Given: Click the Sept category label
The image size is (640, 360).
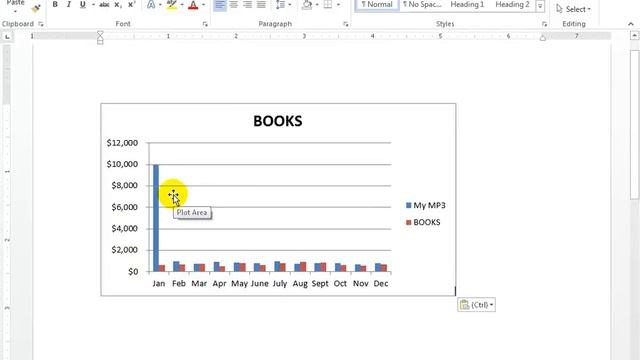Looking at the screenshot, I should [320, 284].
